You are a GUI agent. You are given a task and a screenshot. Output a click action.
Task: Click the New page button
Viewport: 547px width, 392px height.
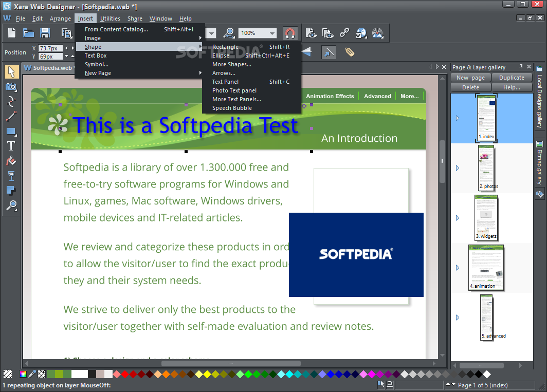[x=470, y=78]
